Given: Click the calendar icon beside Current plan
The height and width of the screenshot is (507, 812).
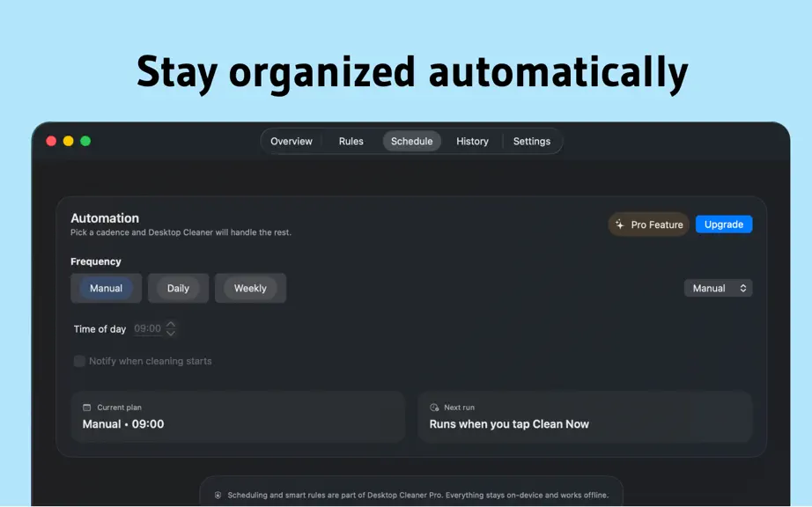Looking at the screenshot, I should [x=86, y=408].
